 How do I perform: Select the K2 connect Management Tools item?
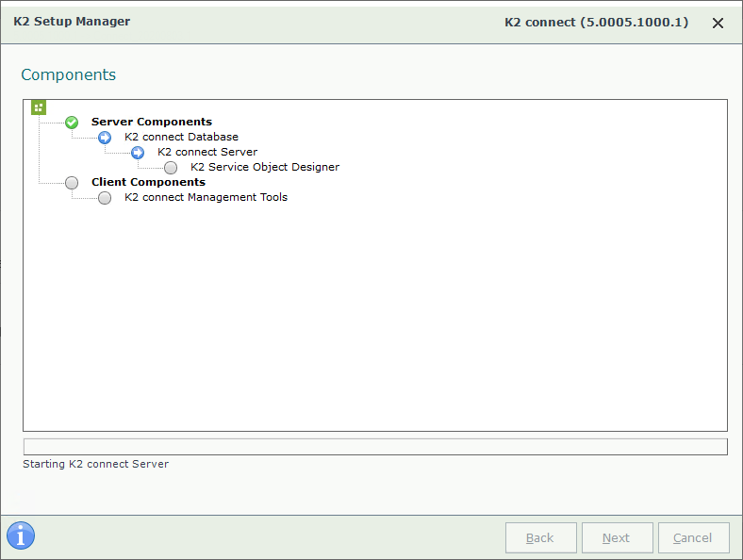tap(206, 197)
